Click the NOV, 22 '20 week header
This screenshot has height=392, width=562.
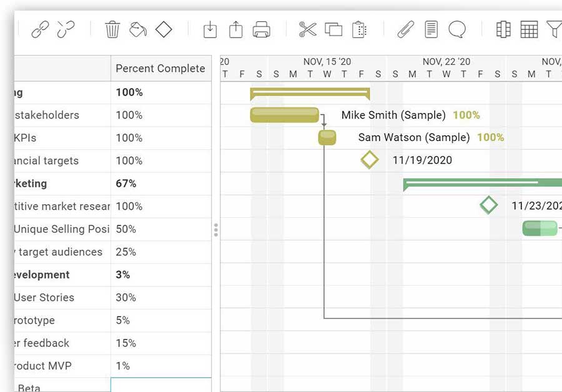[x=446, y=62]
